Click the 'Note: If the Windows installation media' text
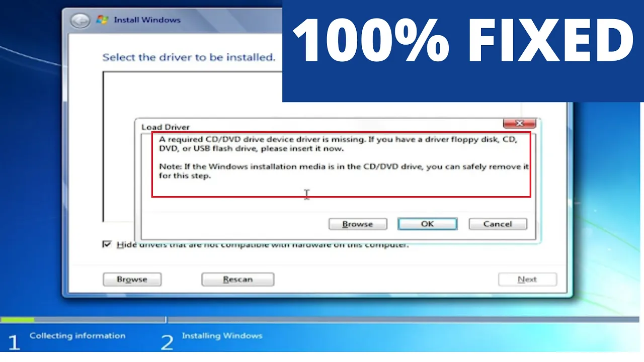Image resolution: width=644 pixels, height=362 pixels. tap(344, 171)
